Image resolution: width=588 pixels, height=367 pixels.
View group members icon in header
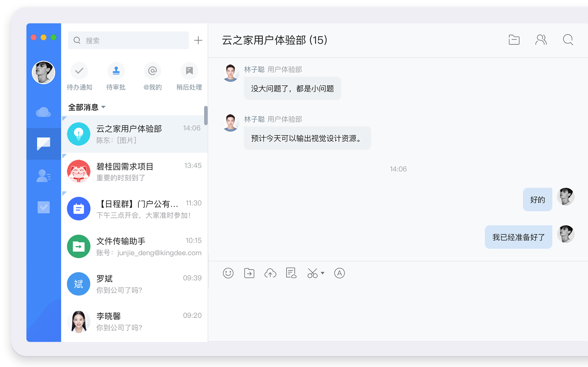541,40
